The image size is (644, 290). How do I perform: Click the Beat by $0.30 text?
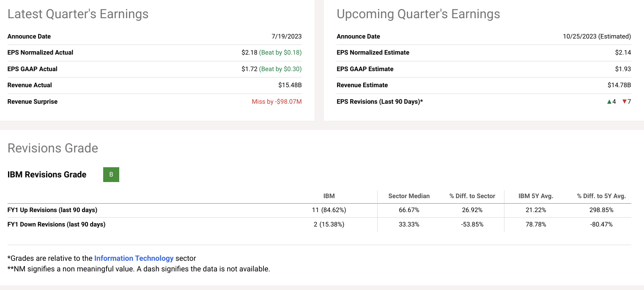click(280, 69)
